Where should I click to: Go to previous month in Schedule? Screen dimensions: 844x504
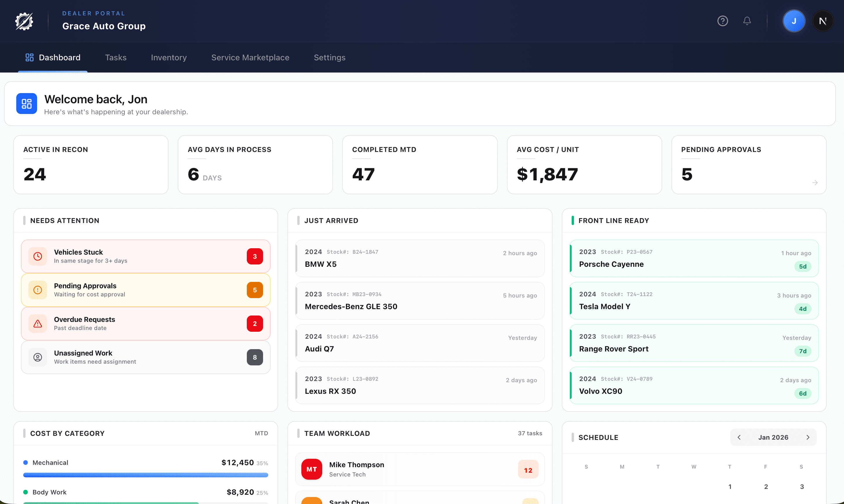coord(739,437)
